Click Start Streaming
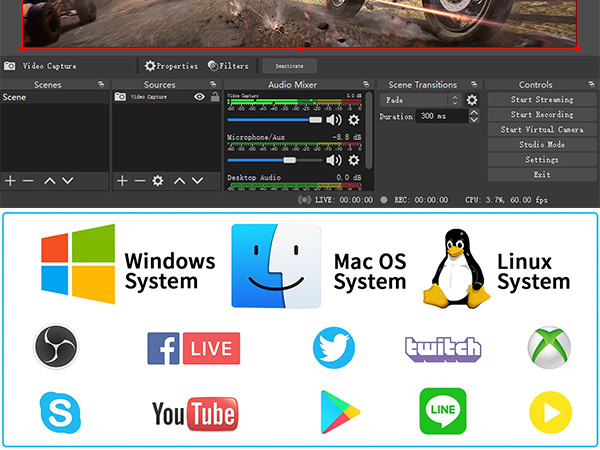600x450 pixels. click(x=542, y=99)
